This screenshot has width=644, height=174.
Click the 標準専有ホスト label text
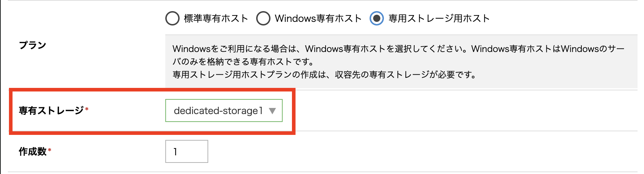click(x=216, y=18)
